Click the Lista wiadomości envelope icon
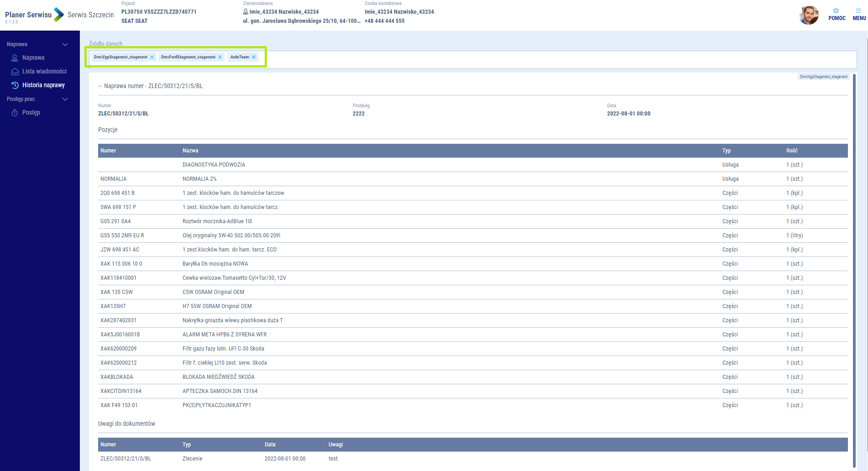This screenshot has height=471, width=868. [x=15, y=72]
